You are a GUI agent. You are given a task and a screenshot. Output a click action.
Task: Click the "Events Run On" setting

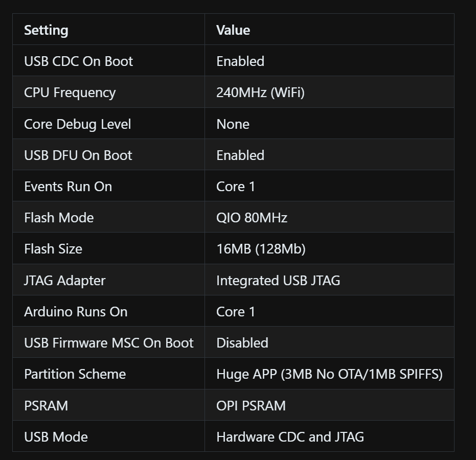pyautogui.click(x=68, y=187)
